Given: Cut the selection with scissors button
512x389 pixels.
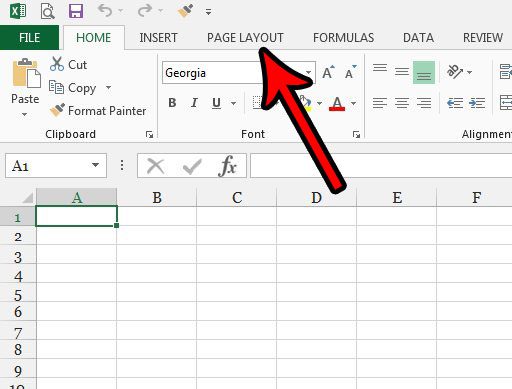Looking at the screenshot, I should tap(68, 64).
